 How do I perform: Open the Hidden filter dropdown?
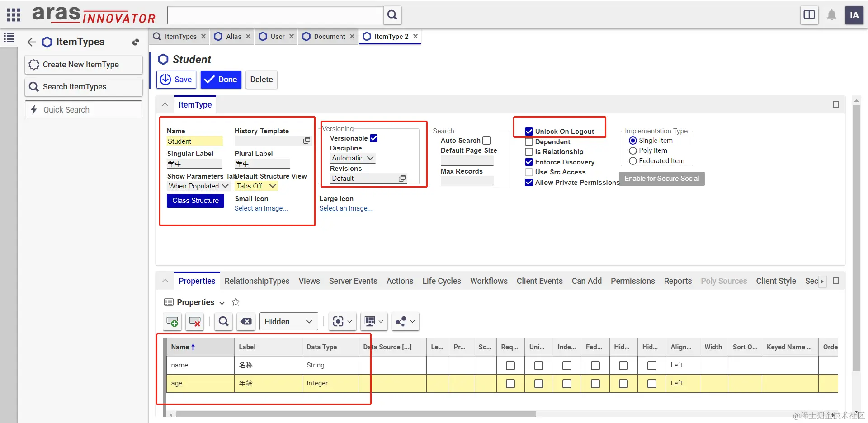(289, 322)
